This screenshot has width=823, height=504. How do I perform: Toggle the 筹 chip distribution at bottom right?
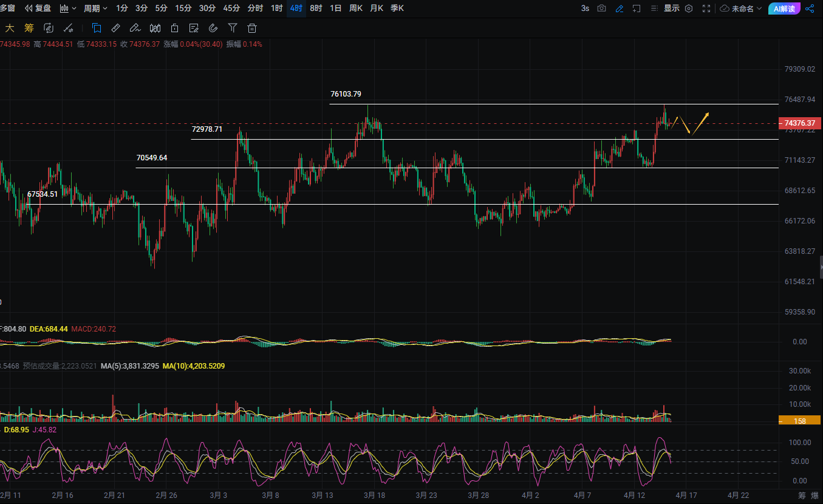[802, 495]
